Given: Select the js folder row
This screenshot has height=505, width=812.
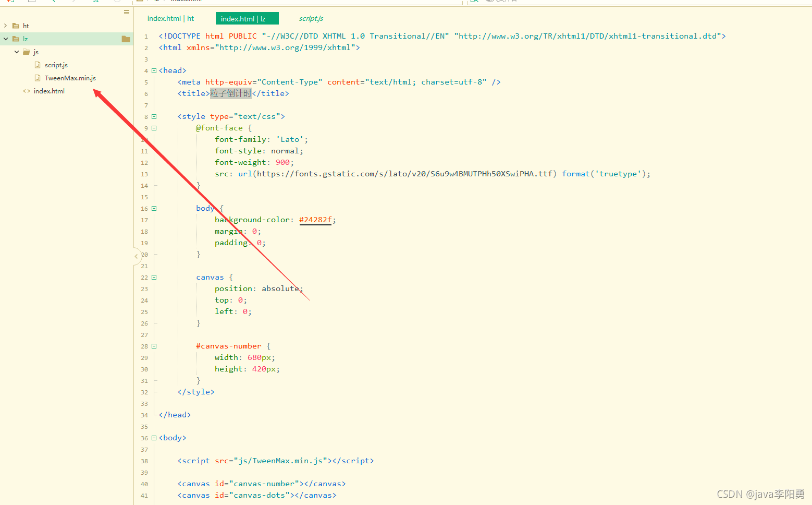Looking at the screenshot, I should coord(67,52).
